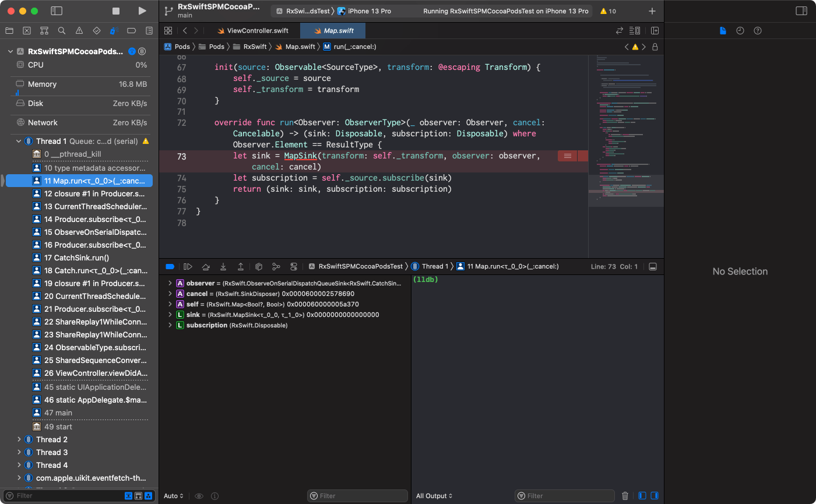Add a new tab with plus button
This screenshot has width=816, height=504.
click(652, 11)
